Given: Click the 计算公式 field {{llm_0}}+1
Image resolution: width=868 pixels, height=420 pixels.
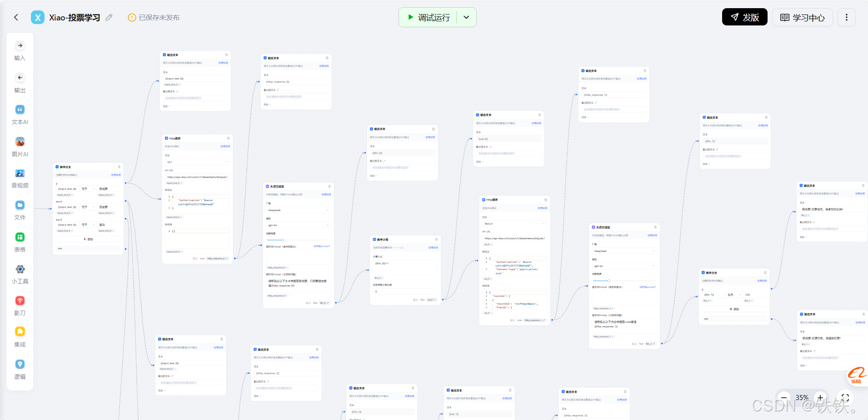Looking at the screenshot, I should 405,266.
